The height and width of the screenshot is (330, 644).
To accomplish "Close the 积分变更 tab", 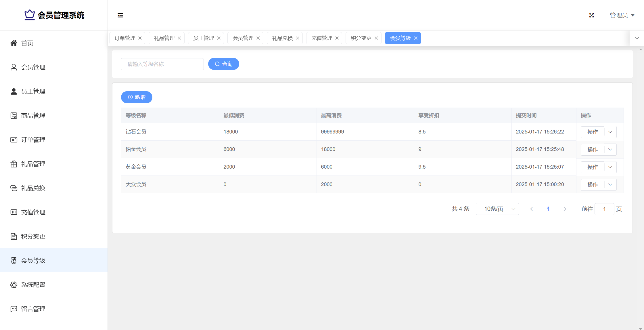I will click(376, 38).
